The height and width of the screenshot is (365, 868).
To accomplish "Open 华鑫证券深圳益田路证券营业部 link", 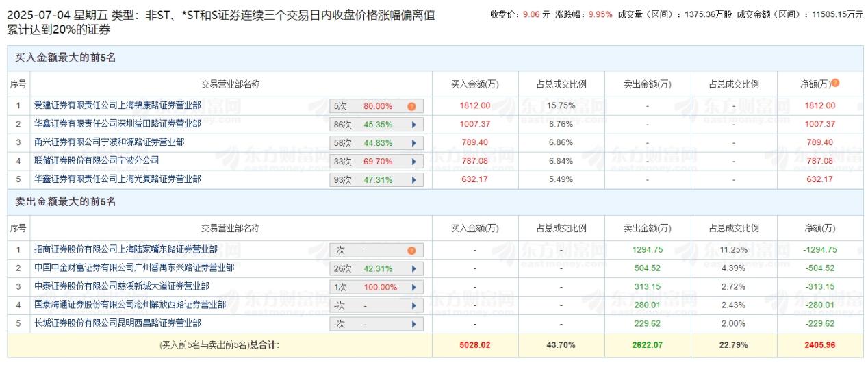I will coord(118,124).
